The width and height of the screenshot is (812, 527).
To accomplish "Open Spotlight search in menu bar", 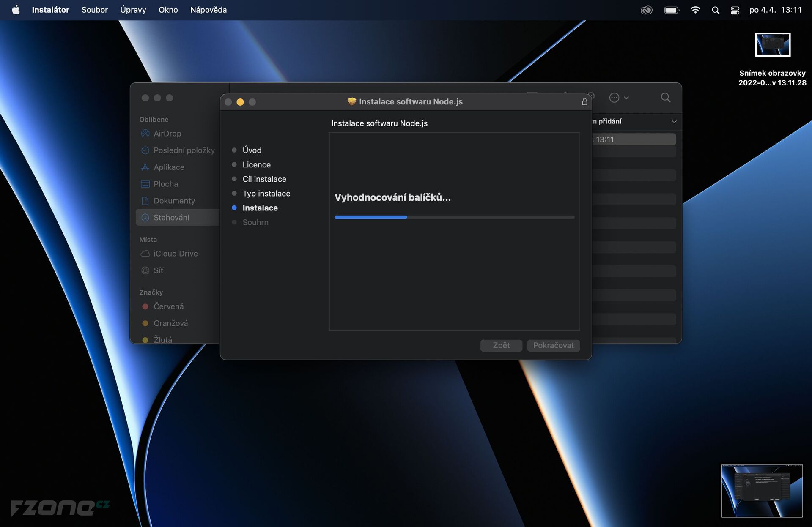I will pyautogui.click(x=715, y=10).
